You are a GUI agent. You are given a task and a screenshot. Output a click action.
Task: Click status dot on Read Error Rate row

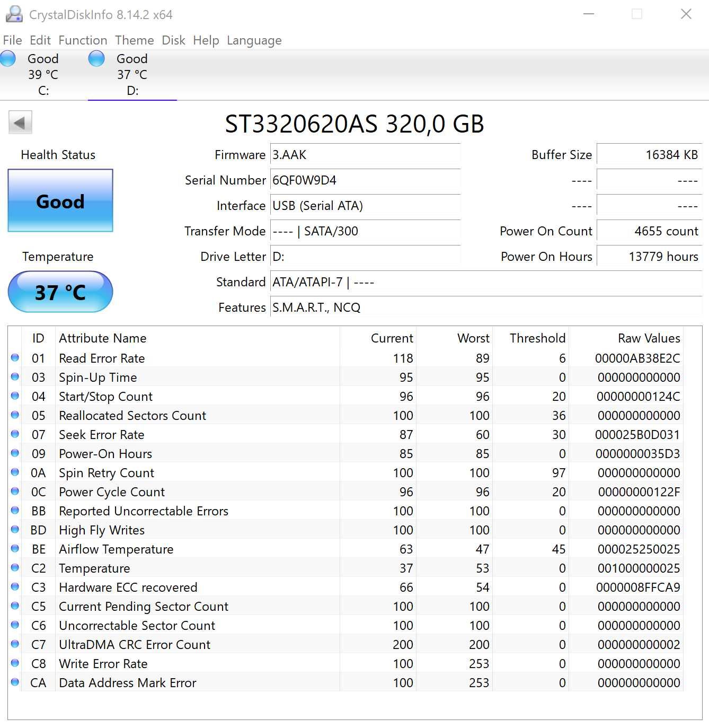coord(15,358)
